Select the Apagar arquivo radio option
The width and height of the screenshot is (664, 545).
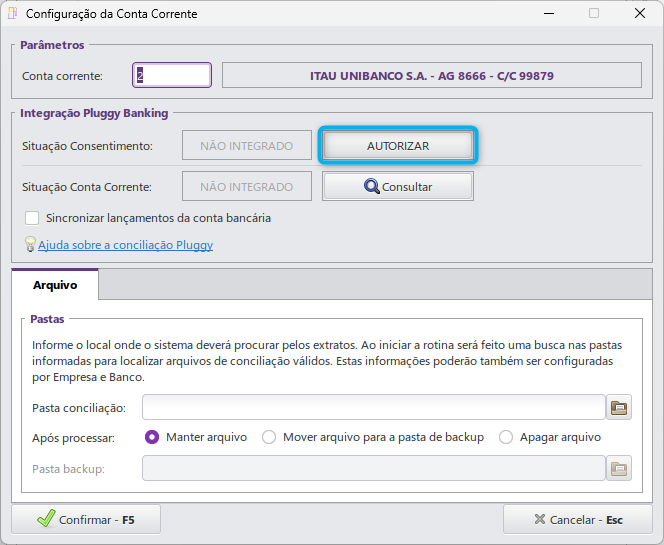coord(506,437)
